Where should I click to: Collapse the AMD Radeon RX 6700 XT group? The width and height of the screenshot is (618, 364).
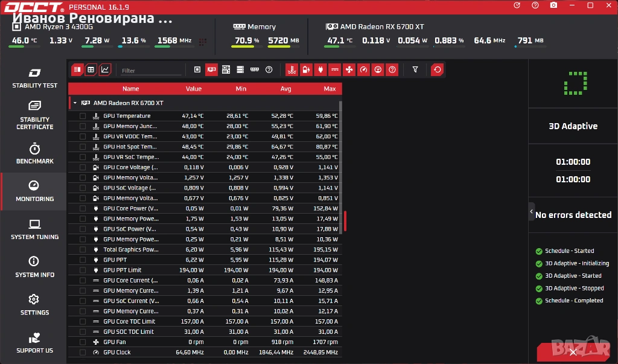pos(75,103)
